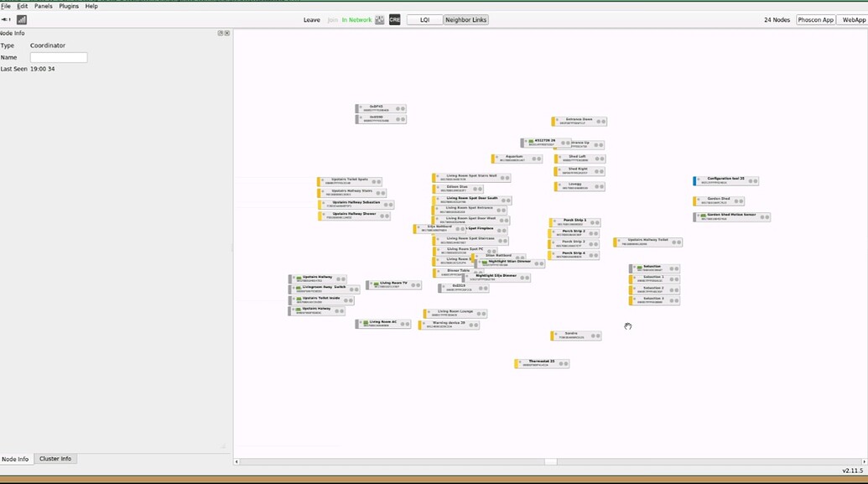Float the Node Info panel
Screen dimensions: 868x484
pyautogui.click(x=221, y=33)
